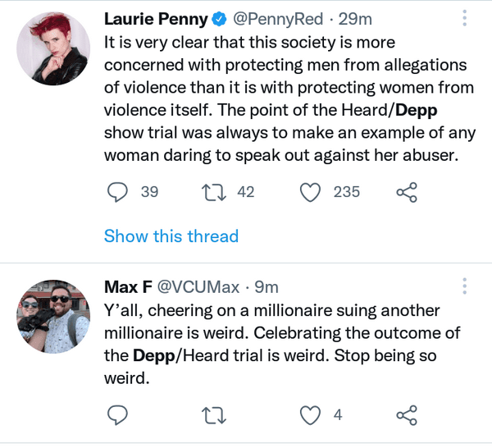Image resolution: width=492 pixels, height=448 pixels.
Task: Like Laurie Penny's tweet
Action: [x=309, y=192]
